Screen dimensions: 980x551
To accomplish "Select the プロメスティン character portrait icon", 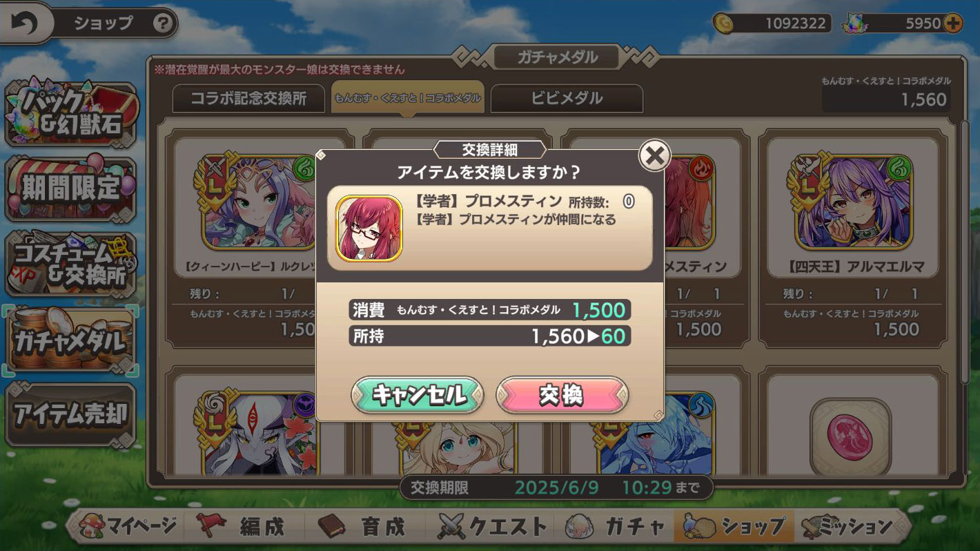I will click(369, 229).
